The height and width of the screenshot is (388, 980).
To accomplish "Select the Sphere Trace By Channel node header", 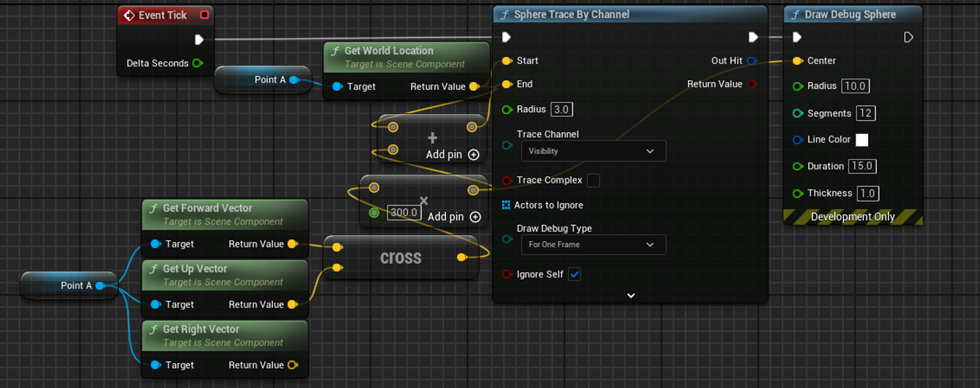I will [x=630, y=15].
